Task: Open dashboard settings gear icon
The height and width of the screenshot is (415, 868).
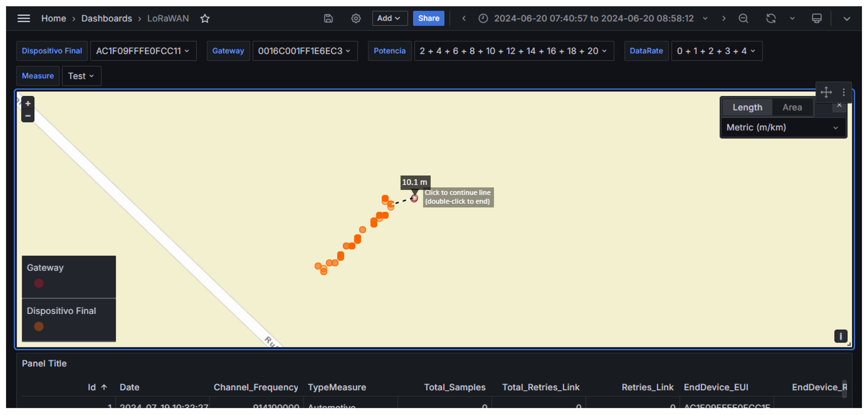Action: point(356,18)
